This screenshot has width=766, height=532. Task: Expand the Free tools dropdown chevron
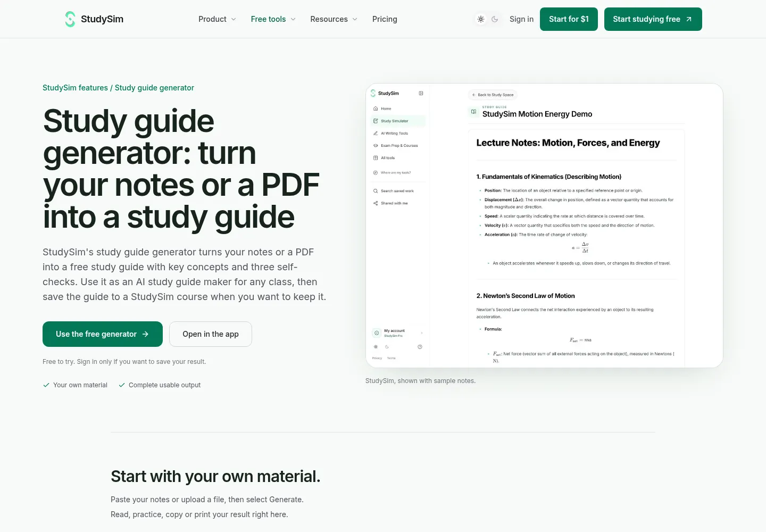[x=293, y=19]
